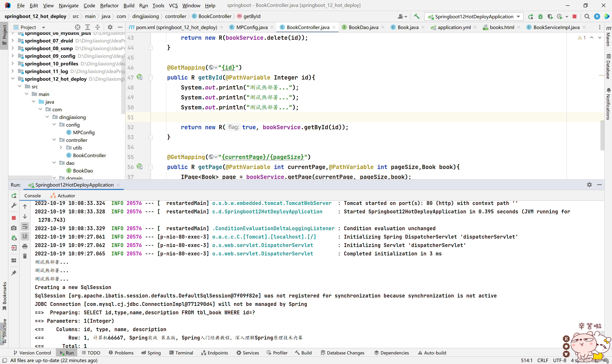612x364 pixels.
Task: Expand all in Project panel toolbar
Action: coord(87,27)
